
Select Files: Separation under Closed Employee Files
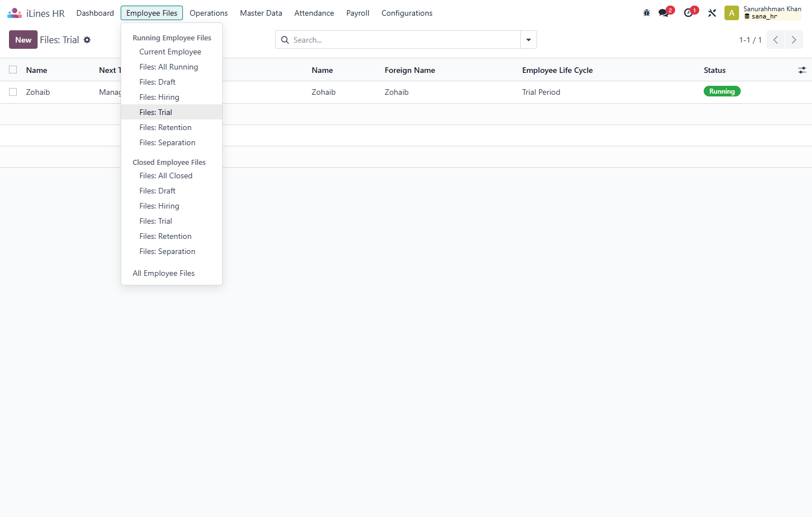point(172,251)
